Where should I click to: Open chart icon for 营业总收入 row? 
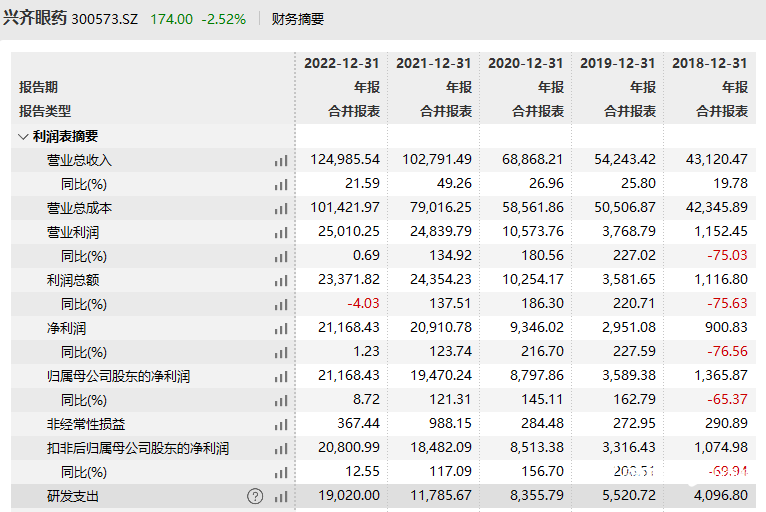pos(281,161)
